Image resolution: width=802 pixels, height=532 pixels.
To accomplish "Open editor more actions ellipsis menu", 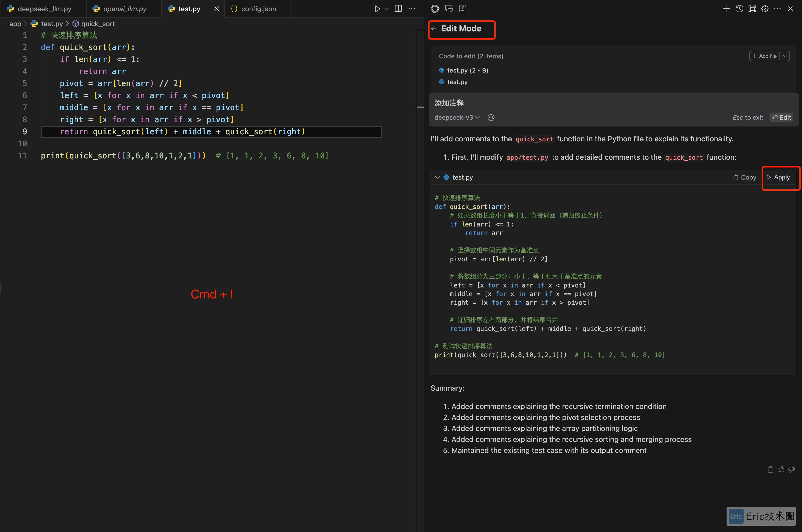I will [x=412, y=9].
